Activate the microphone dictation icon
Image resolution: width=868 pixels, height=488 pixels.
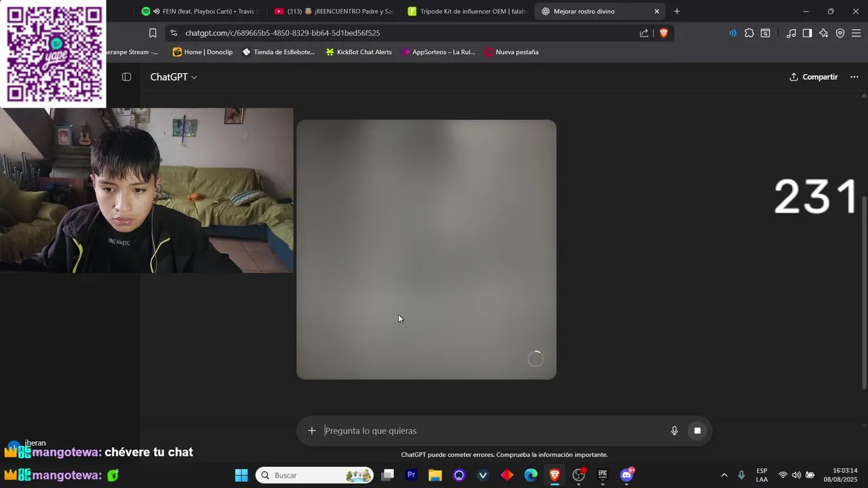coord(674,430)
